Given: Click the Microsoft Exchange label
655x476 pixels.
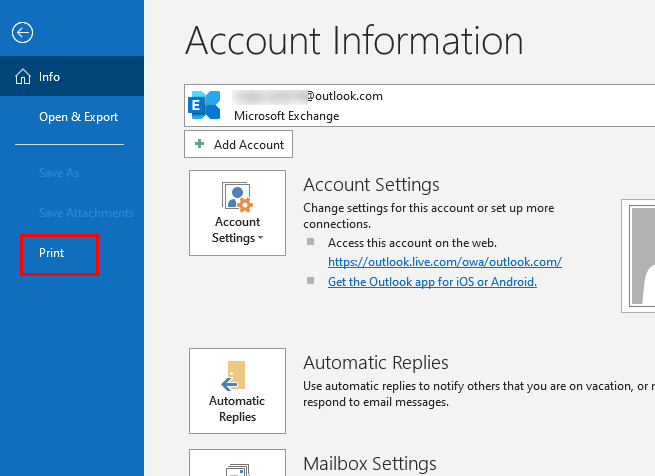Looking at the screenshot, I should pyautogui.click(x=287, y=116).
